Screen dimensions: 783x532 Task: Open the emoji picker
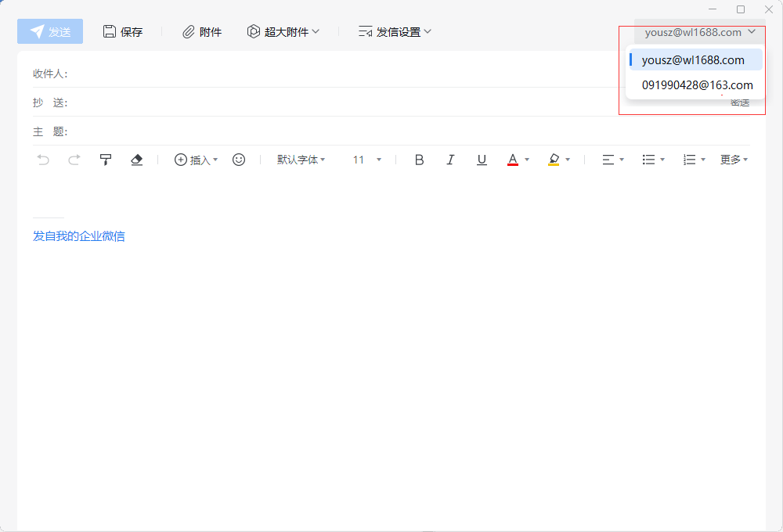click(x=239, y=160)
